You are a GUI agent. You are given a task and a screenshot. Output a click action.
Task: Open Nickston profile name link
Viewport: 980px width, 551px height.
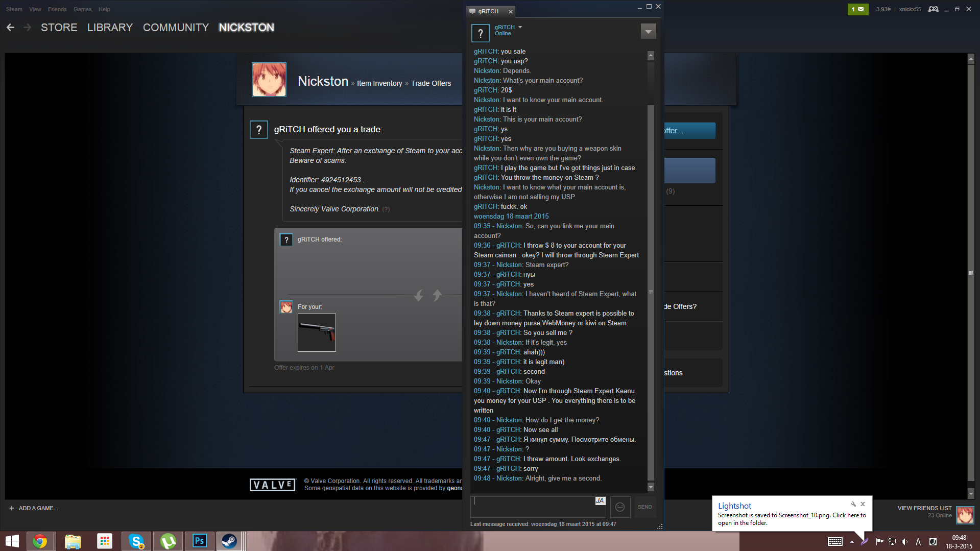point(323,81)
